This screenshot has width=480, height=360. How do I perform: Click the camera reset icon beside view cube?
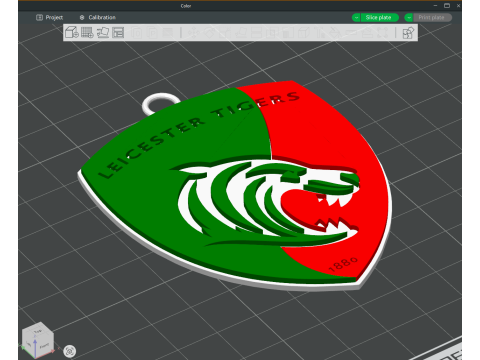pyautogui.click(x=69, y=351)
